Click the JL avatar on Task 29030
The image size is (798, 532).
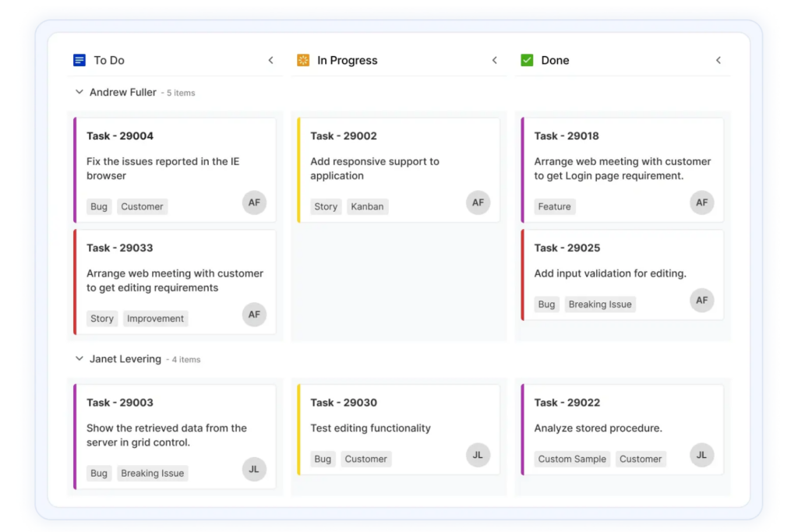click(x=478, y=455)
